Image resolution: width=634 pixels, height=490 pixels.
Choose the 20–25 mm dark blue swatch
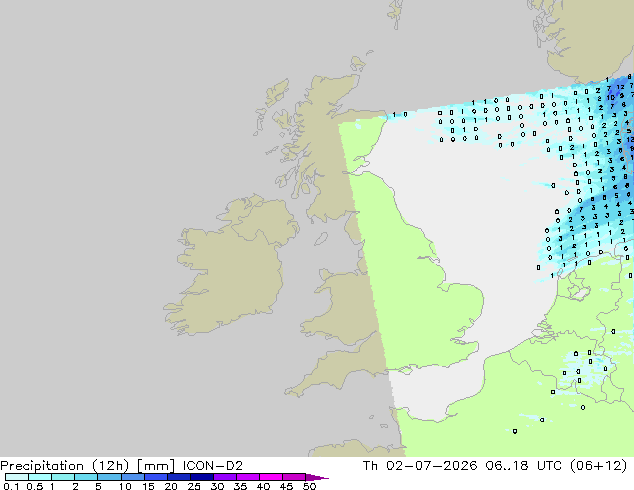click(x=178, y=477)
